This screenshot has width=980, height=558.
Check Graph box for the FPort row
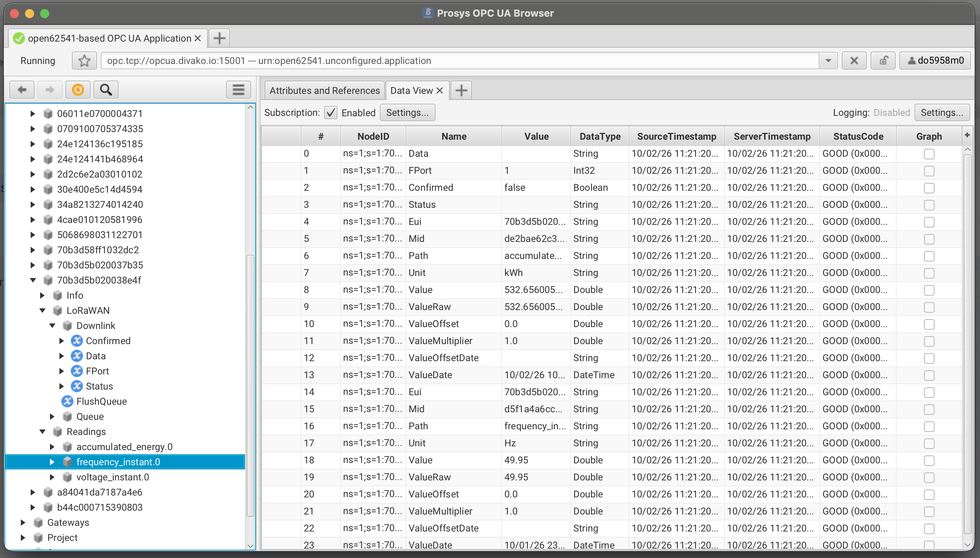point(929,171)
